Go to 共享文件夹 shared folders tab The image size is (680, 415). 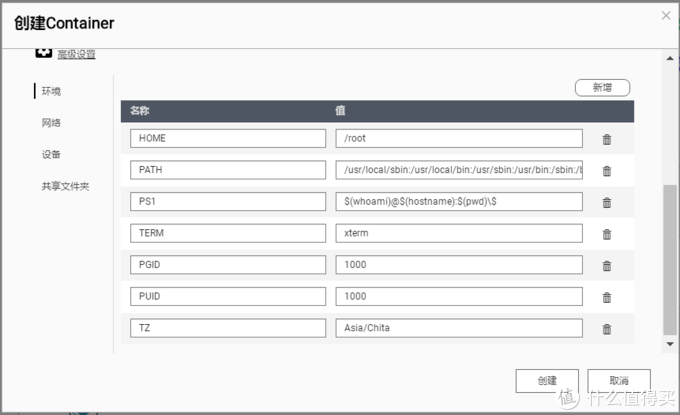click(x=65, y=186)
